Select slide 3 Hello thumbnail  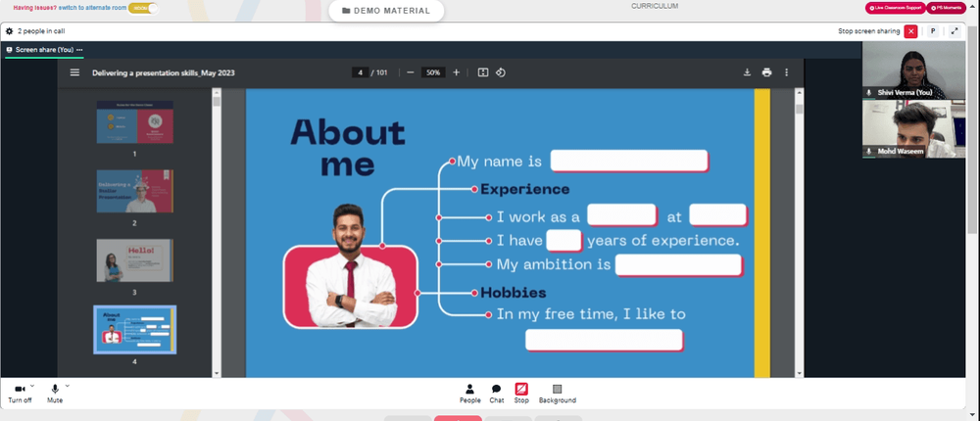tap(135, 260)
